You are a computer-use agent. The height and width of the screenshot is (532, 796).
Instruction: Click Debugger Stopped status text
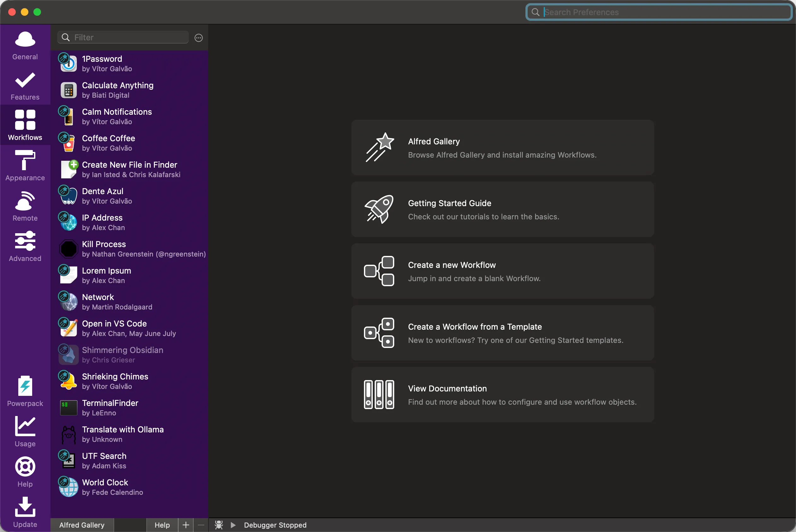coord(275,525)
